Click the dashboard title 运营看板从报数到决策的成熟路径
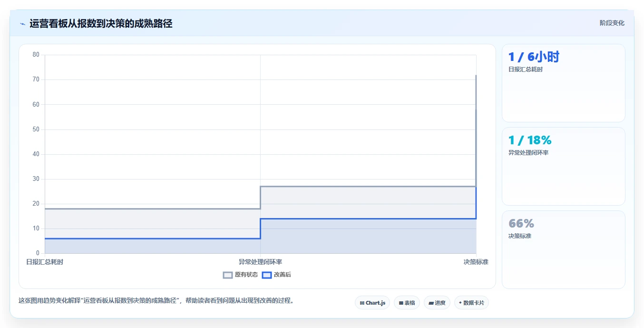 (101, 24)
